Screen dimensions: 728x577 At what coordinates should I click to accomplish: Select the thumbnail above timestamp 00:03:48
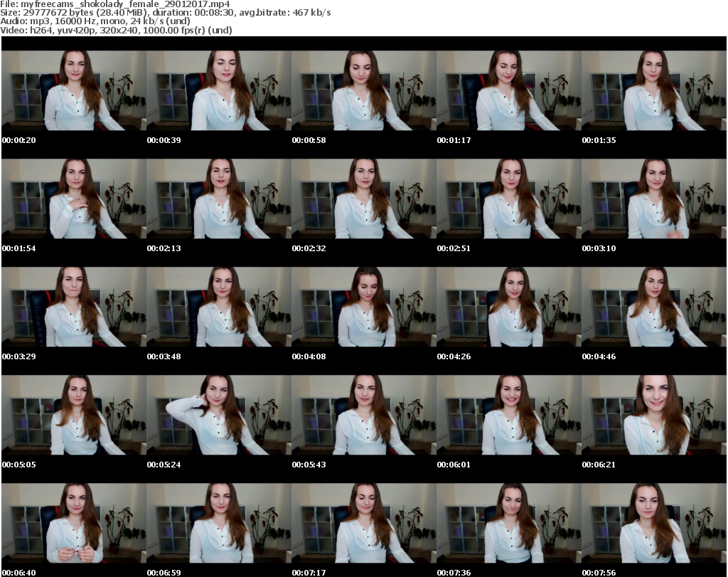219,307
